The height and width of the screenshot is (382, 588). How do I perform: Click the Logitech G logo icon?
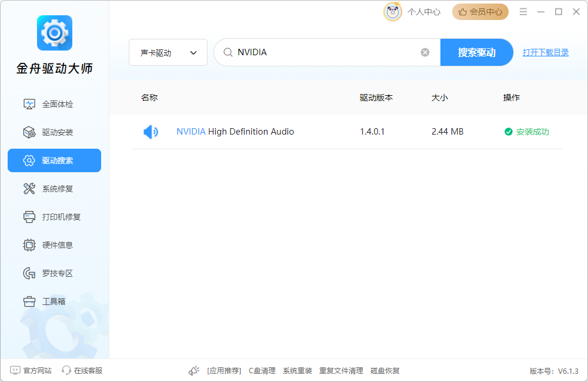click(x=29, y=273)
